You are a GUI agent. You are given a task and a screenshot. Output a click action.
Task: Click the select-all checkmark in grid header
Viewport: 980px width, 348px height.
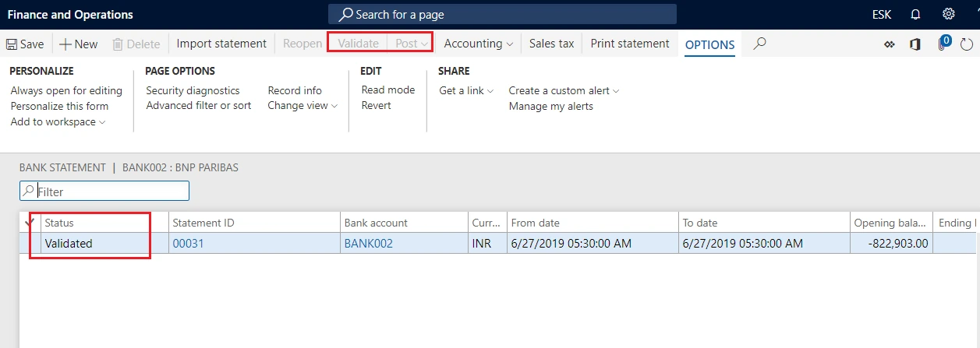click(x=30, y=223)
